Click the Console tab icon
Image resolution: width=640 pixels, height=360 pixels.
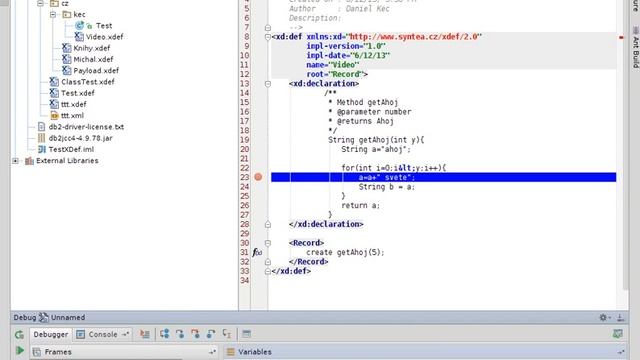(81, 335)
